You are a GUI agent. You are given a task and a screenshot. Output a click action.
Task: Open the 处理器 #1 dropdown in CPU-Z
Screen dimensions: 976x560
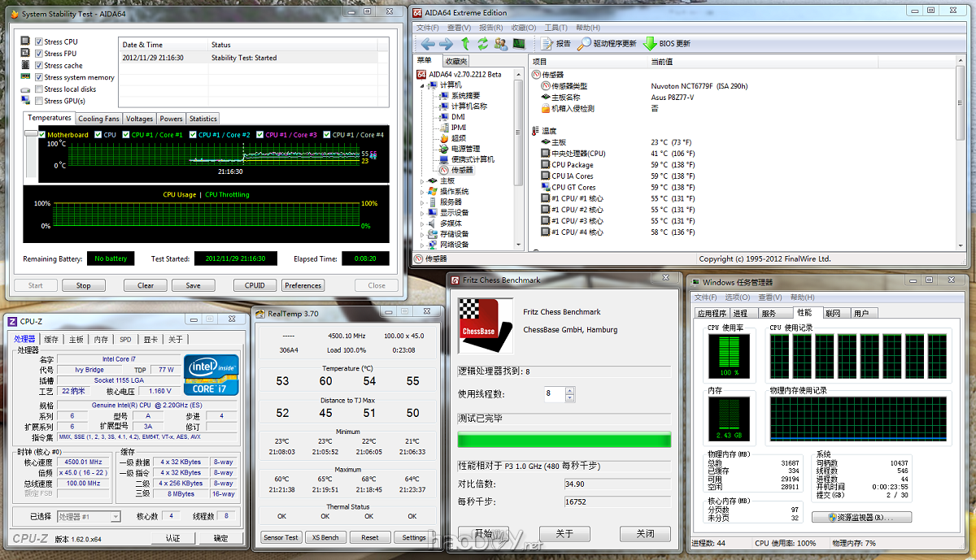pos(89,516)
